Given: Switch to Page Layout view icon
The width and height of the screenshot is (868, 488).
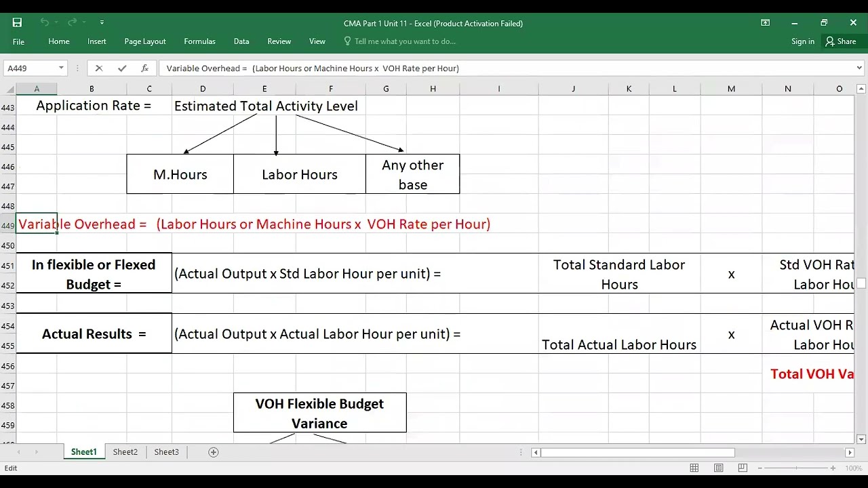Looking at the screenshot, I should pos(719,468).
